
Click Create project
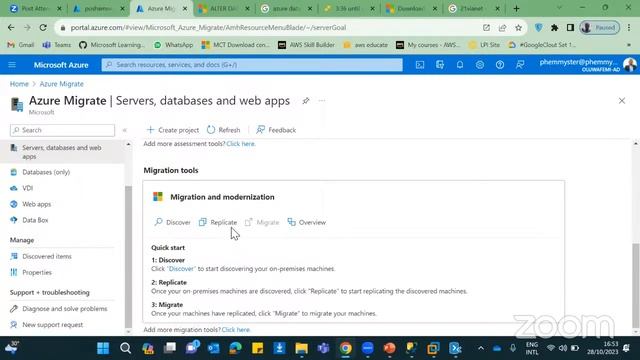pos(173,130)
